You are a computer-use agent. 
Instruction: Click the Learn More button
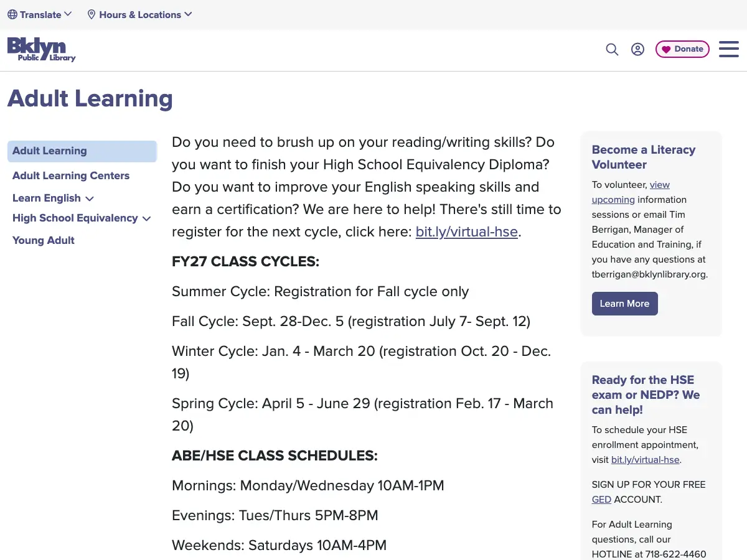pos(624,304)
